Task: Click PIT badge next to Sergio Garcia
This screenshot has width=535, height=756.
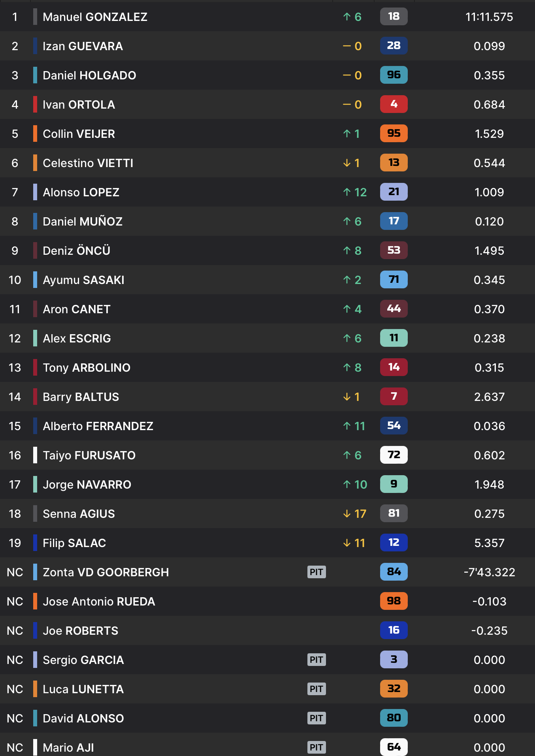Action: tap(316, 660)
